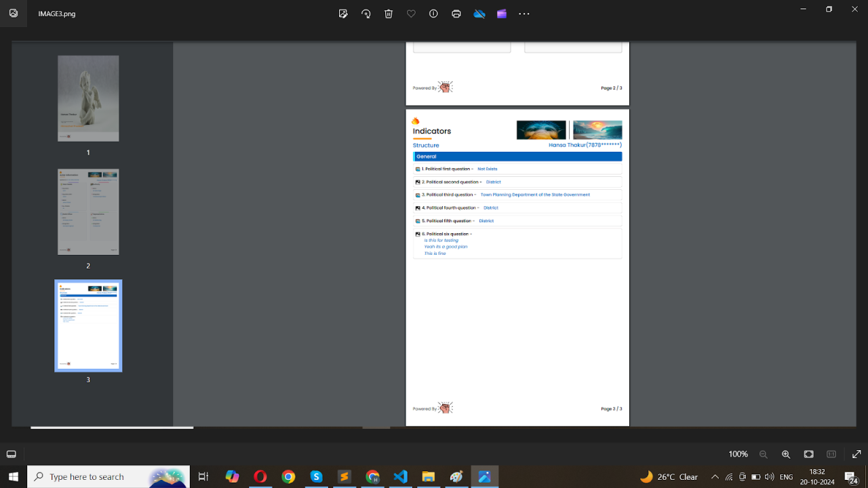The height and width of the screenshot is (488, 868).
Task: Delete IMAGE3.png
Action: point(389,14)
